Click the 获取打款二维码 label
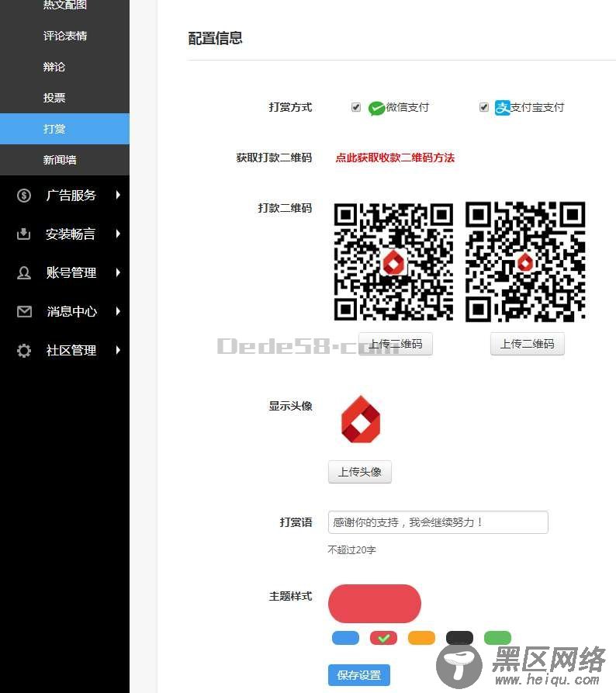Image resolution: width=616 pixels, height=693 pixels. (x=274, y=158)
